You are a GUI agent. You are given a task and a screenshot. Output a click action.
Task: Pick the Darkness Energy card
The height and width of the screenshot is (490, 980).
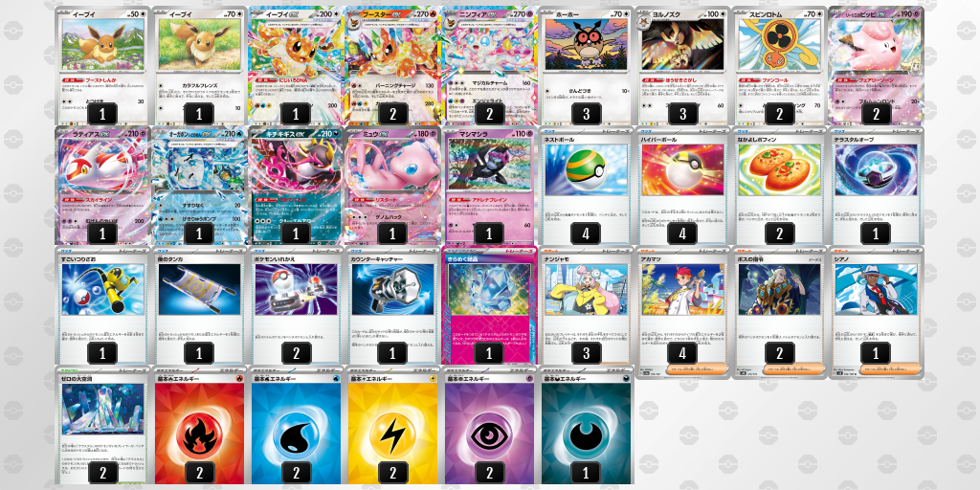click(x=587, y=425)
